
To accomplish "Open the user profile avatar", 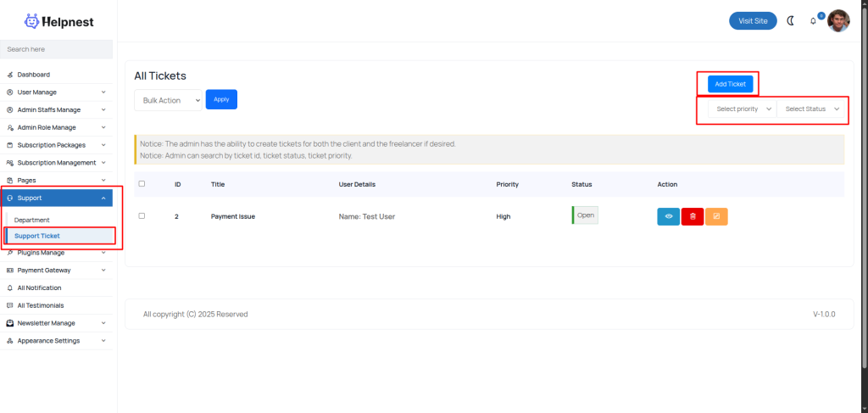I will pos(838,20).
